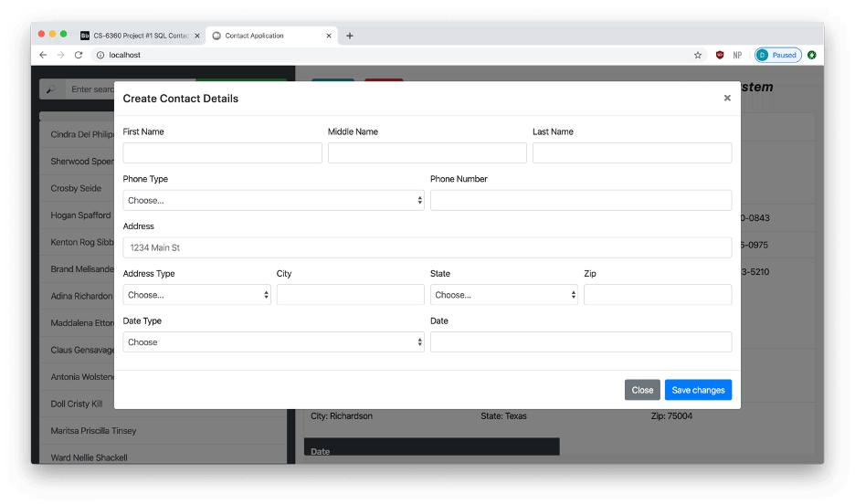Open the Address Type dropdown
The image size is (855, 504).
(x=196, y=295)
